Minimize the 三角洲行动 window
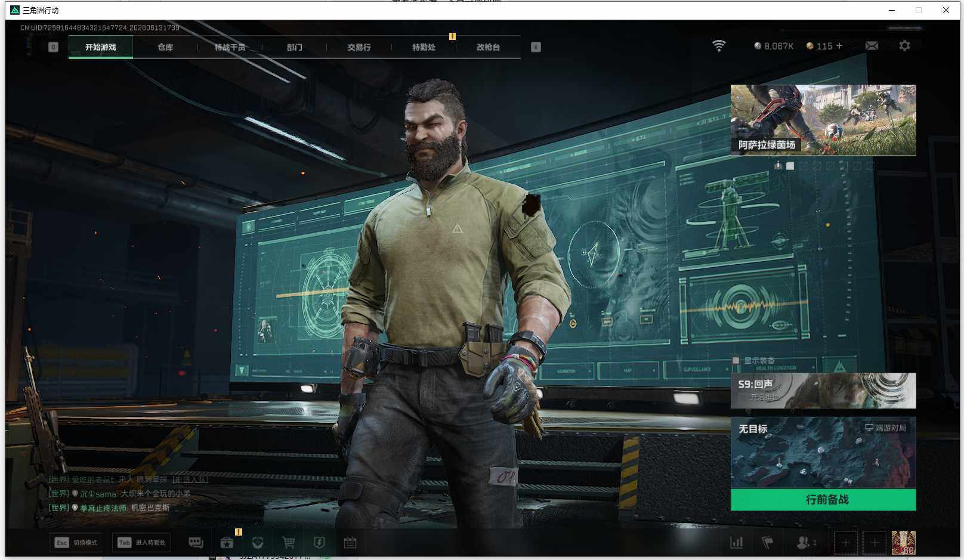This screenshot has height=560, width=964. pyautogui.click(x=892, y=10)
